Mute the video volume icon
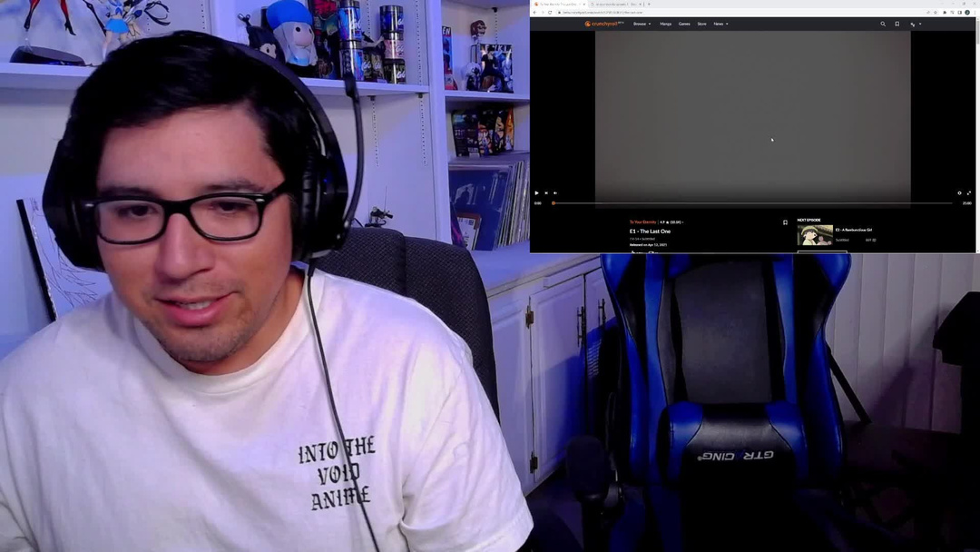 tap(555, 192)
